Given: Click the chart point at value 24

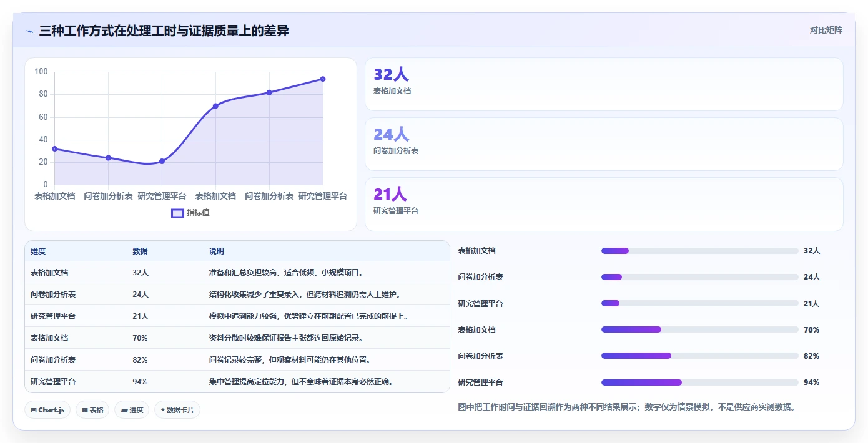Looking at the screenshot, I should (x=108, y=158).
